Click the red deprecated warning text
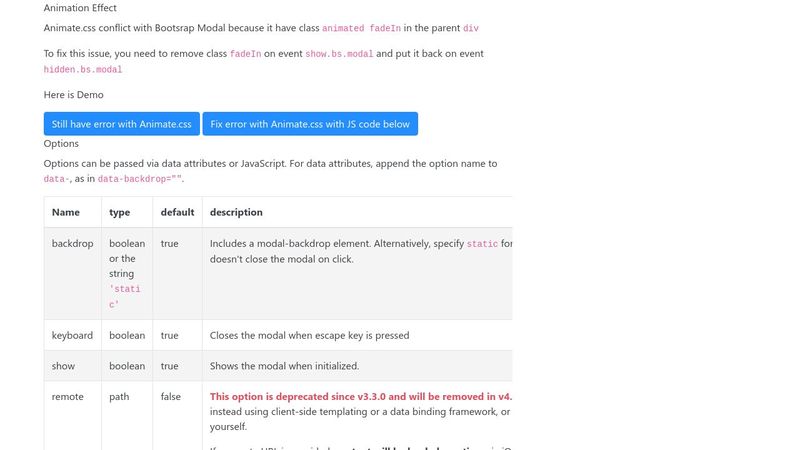Screen dimensions: 800x450 pos(361,396)
